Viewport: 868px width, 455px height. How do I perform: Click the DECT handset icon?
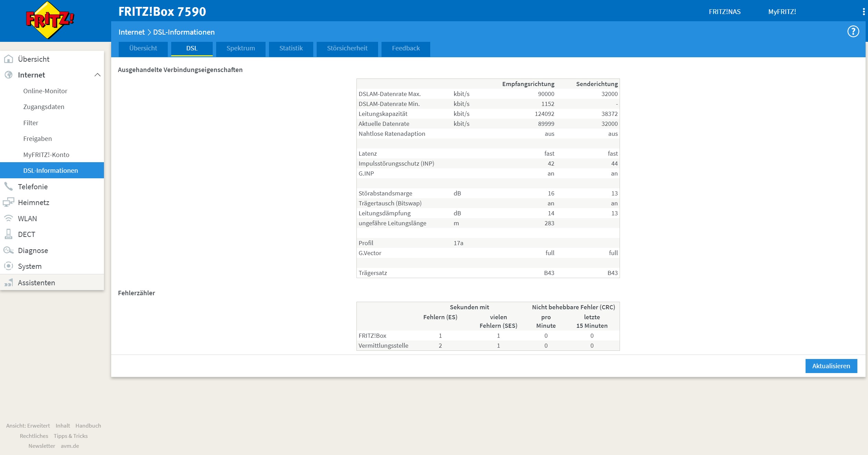(x=9, y=234)
